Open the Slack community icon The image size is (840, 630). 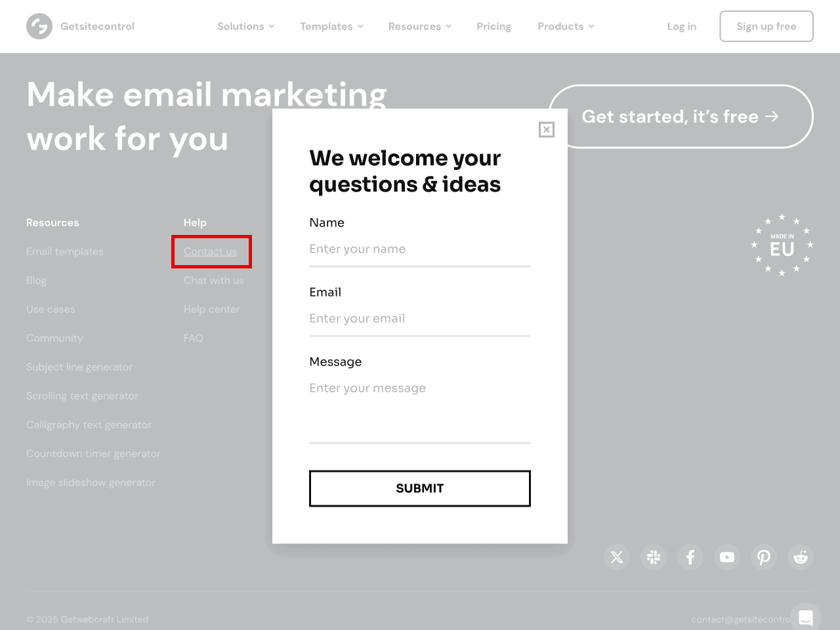654,557
